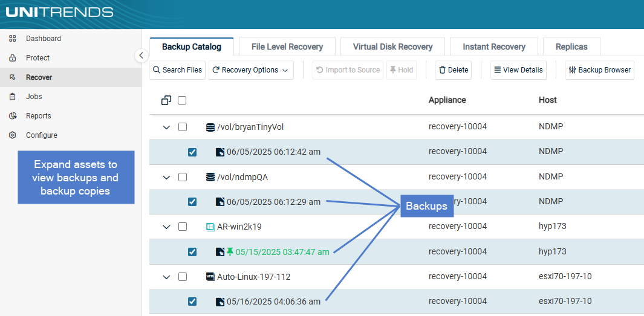Collapse the Auto-Linux-197-112 row
Image resolution: width=644 pixels, height=316 pixels.
166,277
